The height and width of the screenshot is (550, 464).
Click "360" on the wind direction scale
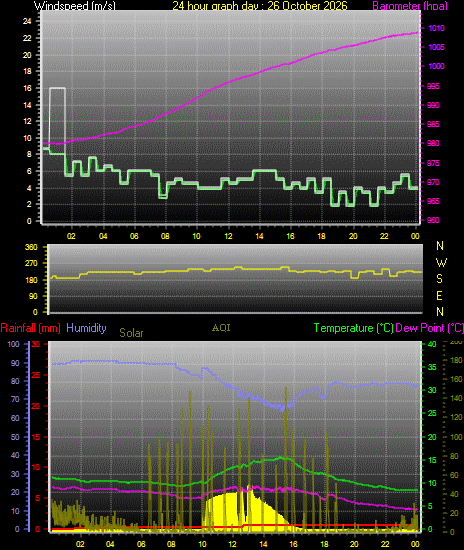pos(31,247)
